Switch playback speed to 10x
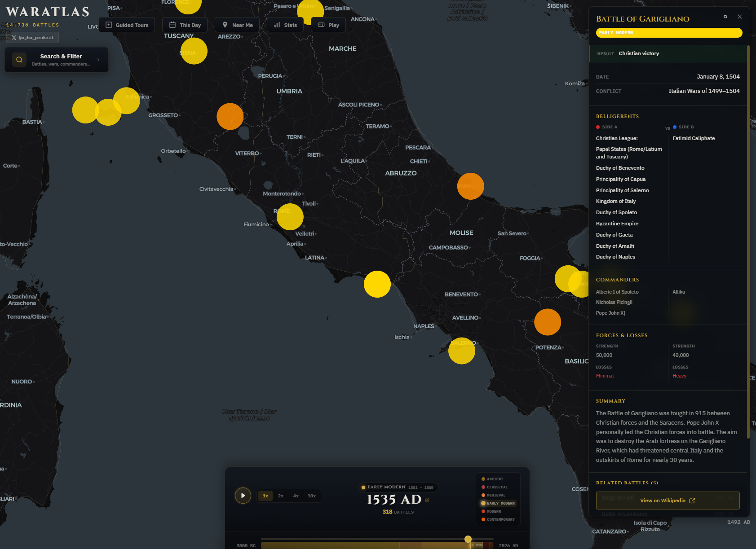 [x=311, y=496]
